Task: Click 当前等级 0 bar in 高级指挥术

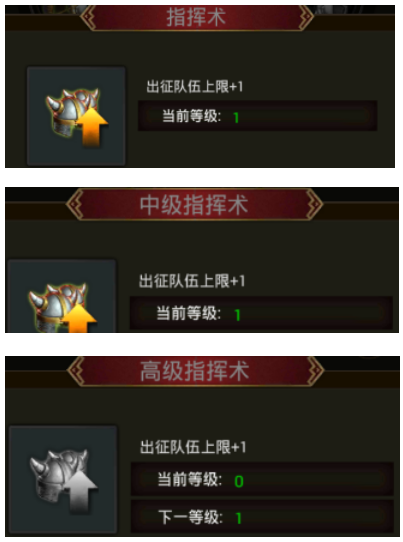Action: click(x=262, y=480)
